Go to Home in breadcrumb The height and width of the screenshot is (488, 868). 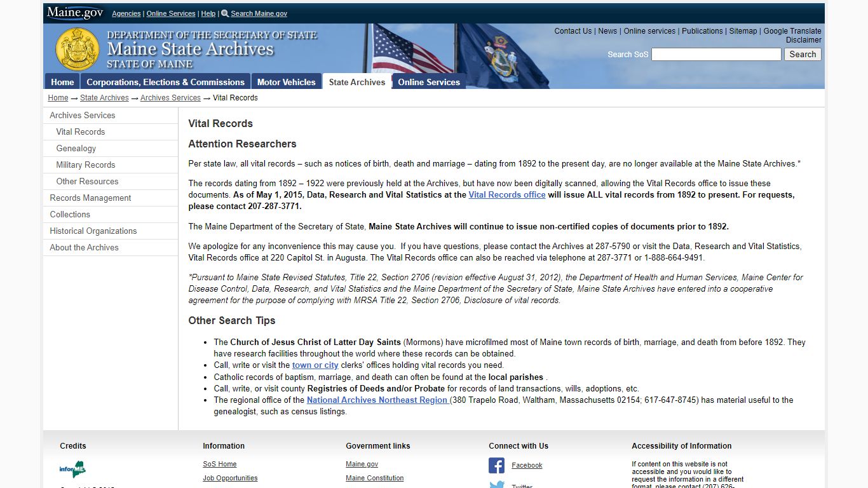coord(58,98)
